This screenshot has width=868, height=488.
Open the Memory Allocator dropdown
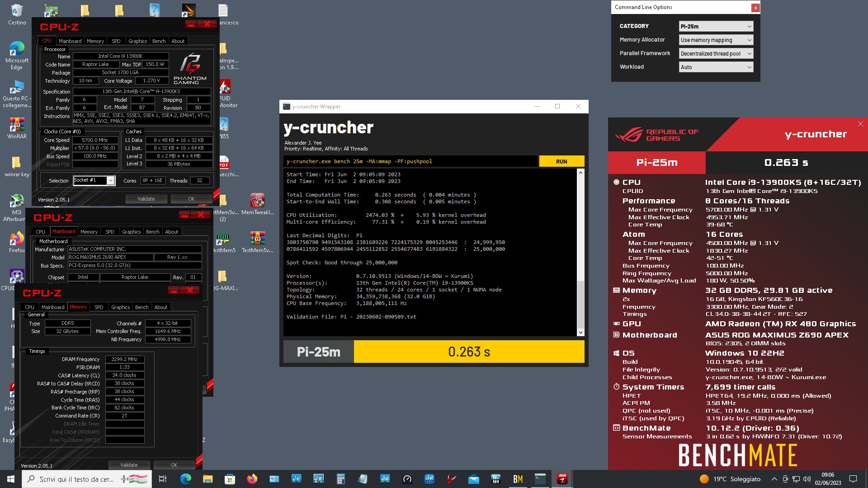(x=716, y=40)
